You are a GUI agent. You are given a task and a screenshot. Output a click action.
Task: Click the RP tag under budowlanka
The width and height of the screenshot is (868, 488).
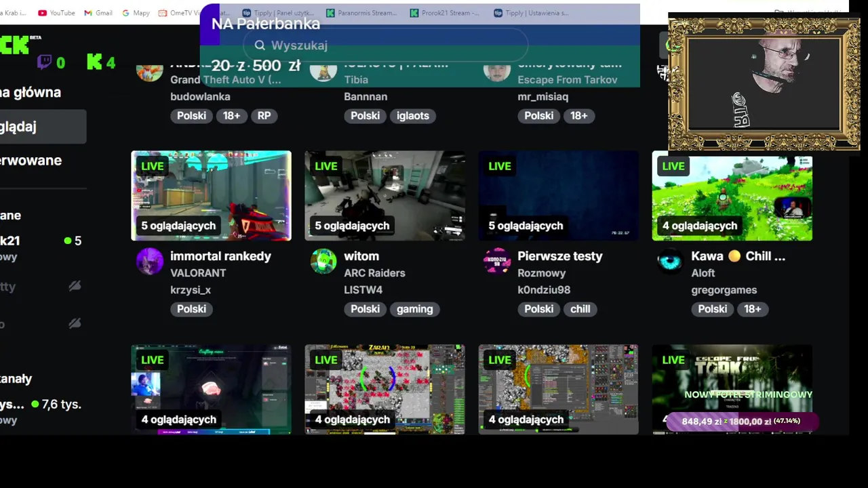[x=264, y=116]
